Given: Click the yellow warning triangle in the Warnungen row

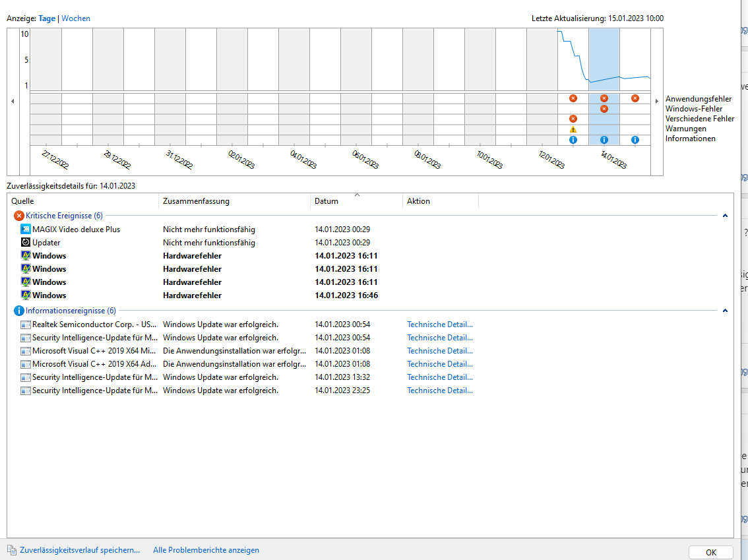Looking at the screenshot, I should (573, 130).
